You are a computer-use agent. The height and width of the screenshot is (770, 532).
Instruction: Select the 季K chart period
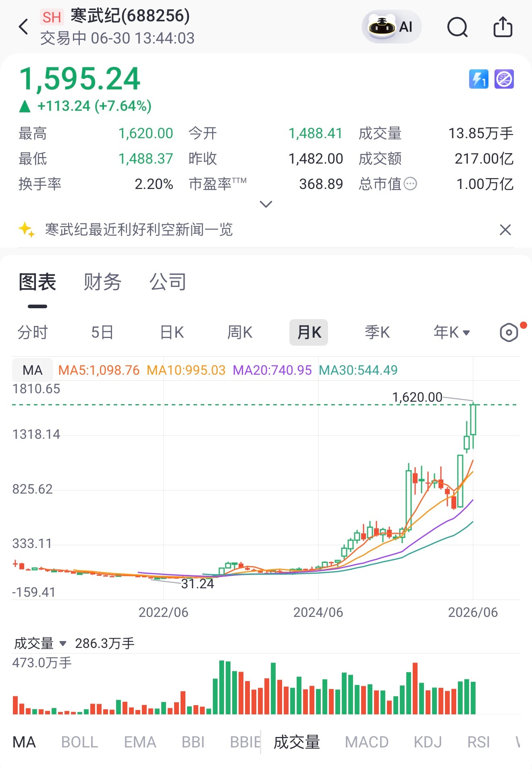[377, 332]
